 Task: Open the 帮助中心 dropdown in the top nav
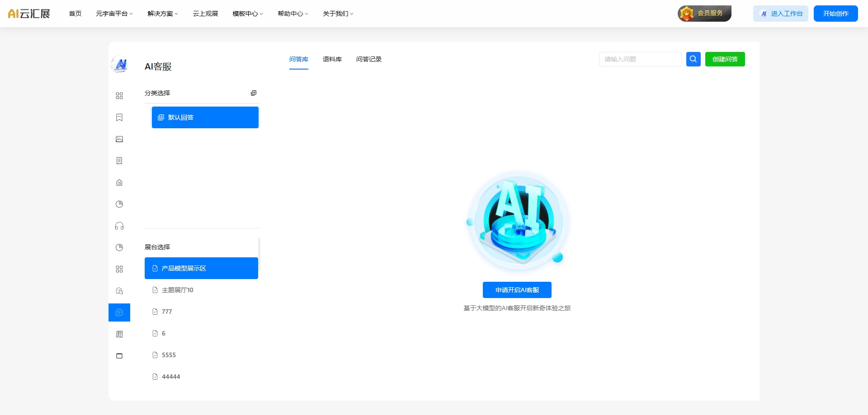292,14
